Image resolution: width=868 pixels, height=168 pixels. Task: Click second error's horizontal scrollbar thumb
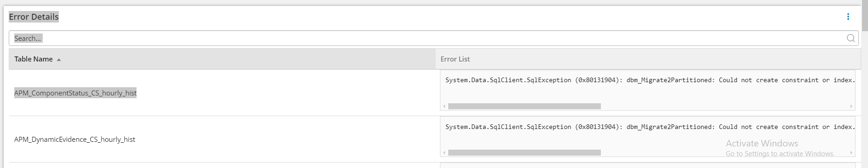[x=524, y=152]
